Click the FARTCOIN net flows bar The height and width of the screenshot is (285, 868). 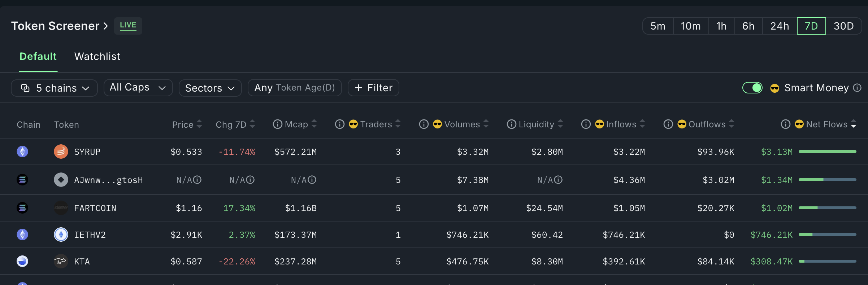click(x=828, y=208)
